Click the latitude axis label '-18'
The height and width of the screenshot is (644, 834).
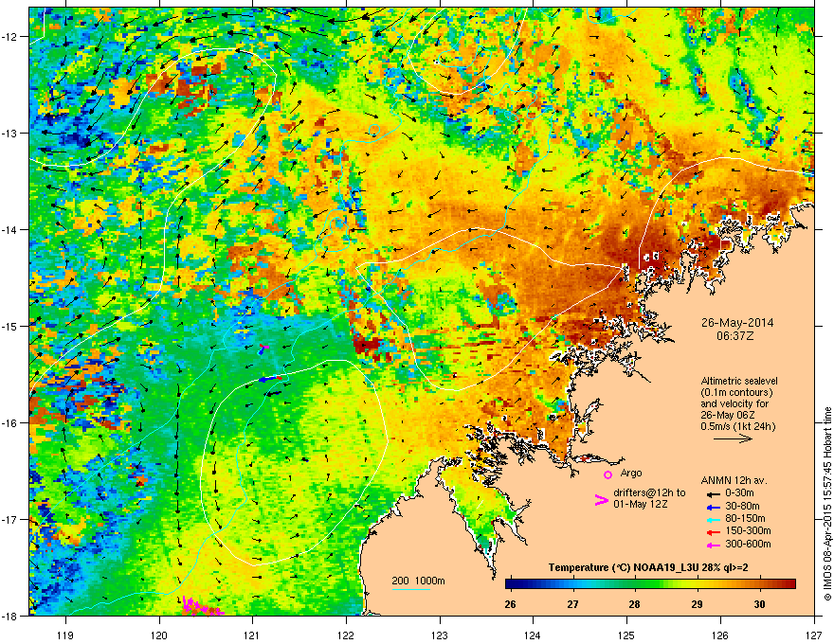[x=9, y=616]
